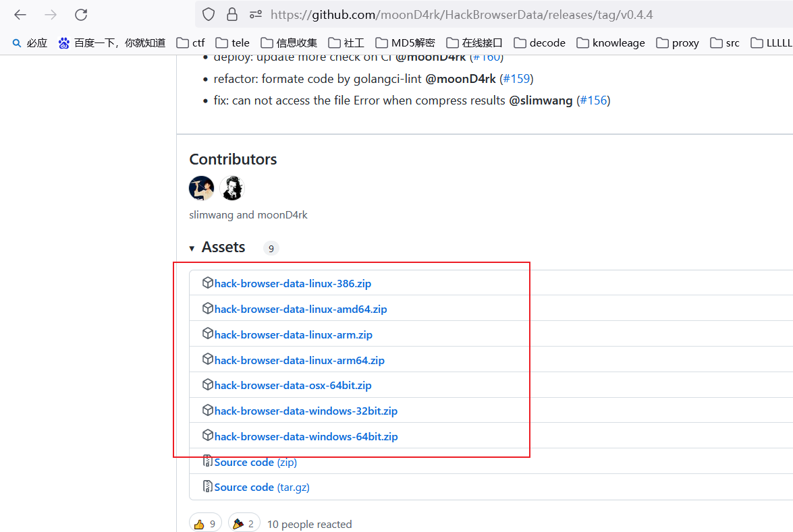Image resolution: width=793 pixels, height=532 pixels.
Task: Open the 在线接口 bookmarks folder
Action: [x=474, y=43]
